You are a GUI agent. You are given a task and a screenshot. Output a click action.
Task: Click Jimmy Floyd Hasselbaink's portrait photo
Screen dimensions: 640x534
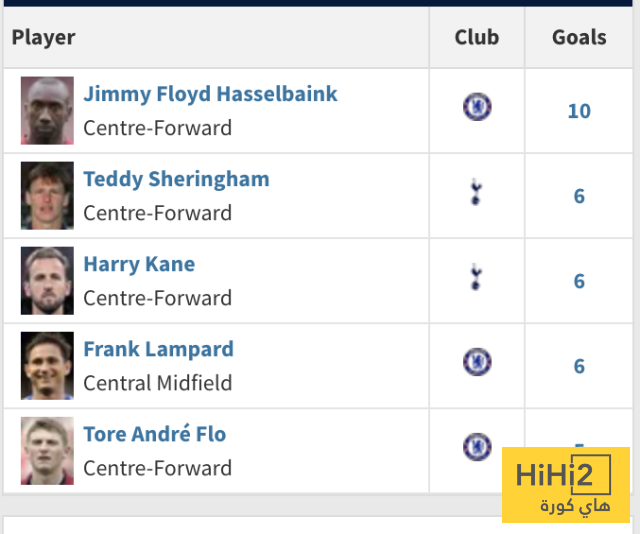coord(47,111)
